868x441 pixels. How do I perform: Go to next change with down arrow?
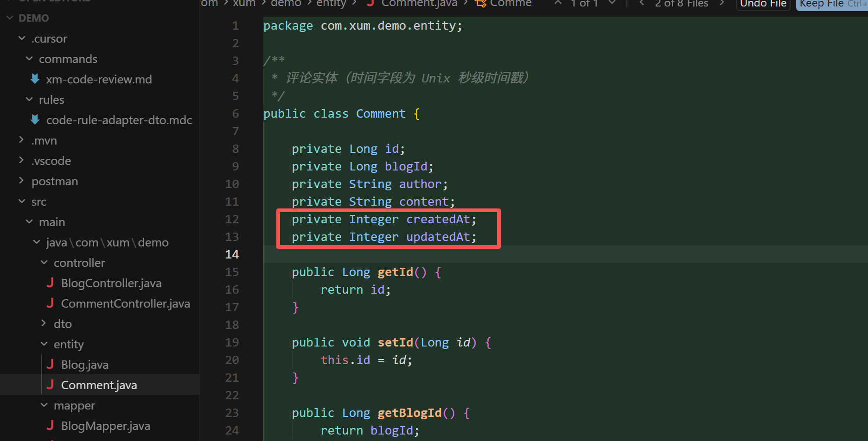click(x=612, y=4)
